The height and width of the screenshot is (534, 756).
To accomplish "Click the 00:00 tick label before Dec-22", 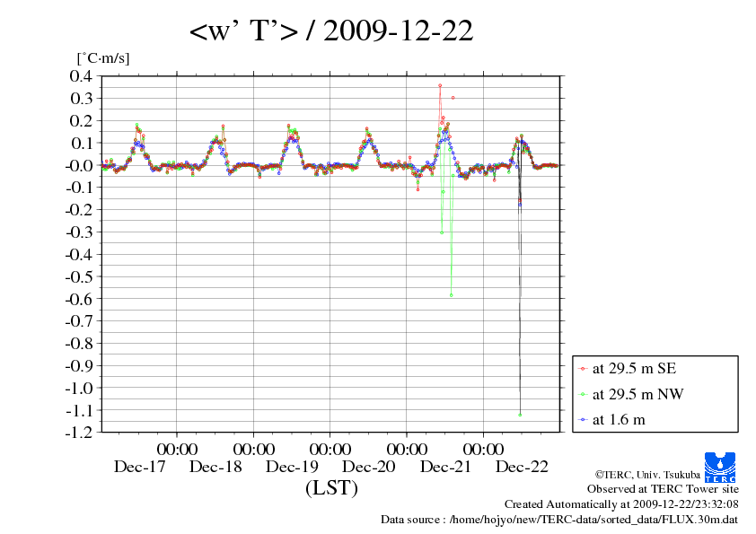I will [x=484, y=450].
